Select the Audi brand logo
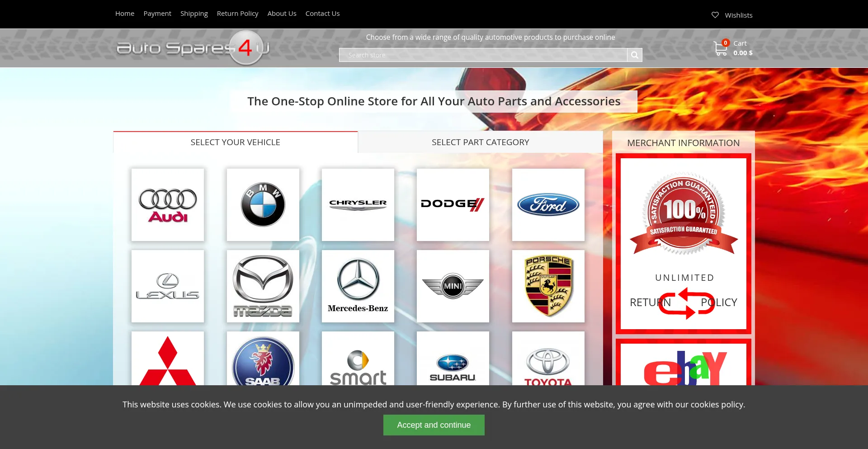Image resolution: width=868 pixels, height=449 pixels. click(168, 205)
